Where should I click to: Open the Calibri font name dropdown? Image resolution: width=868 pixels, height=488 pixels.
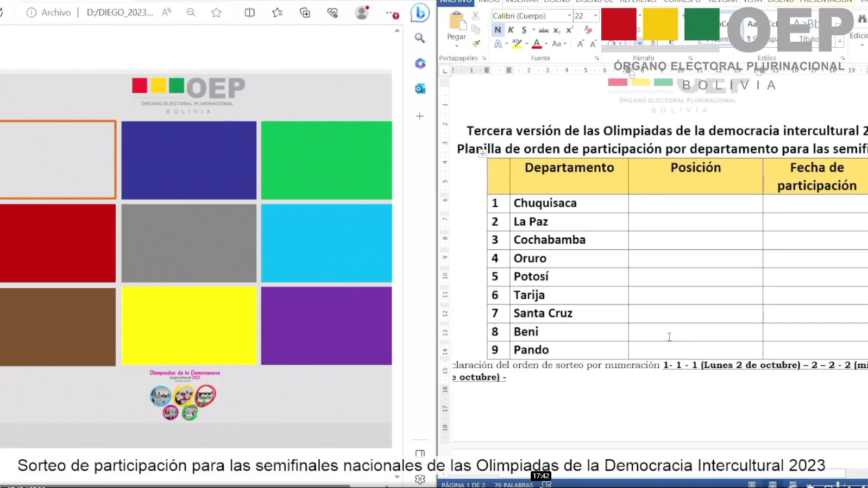pos(569,16)
